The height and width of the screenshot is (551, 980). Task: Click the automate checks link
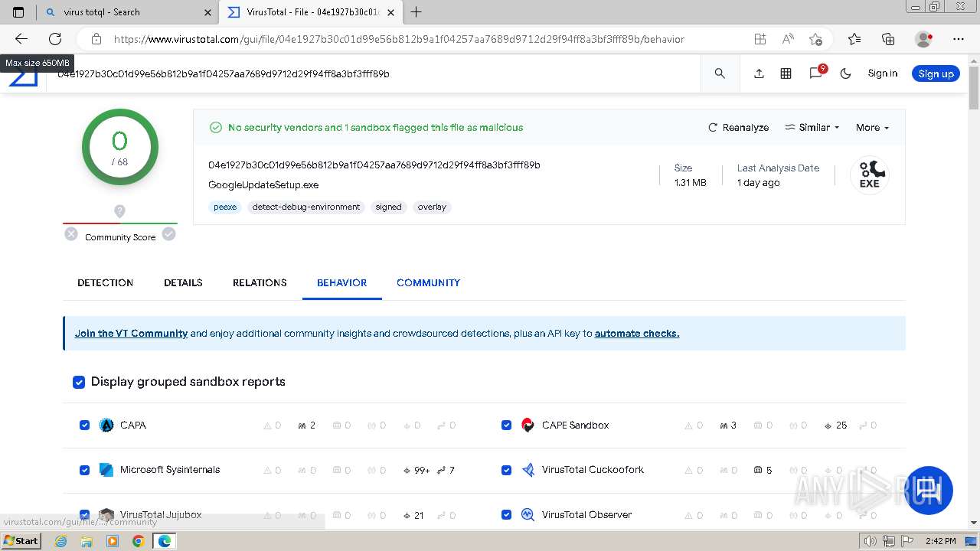[637, 333]
